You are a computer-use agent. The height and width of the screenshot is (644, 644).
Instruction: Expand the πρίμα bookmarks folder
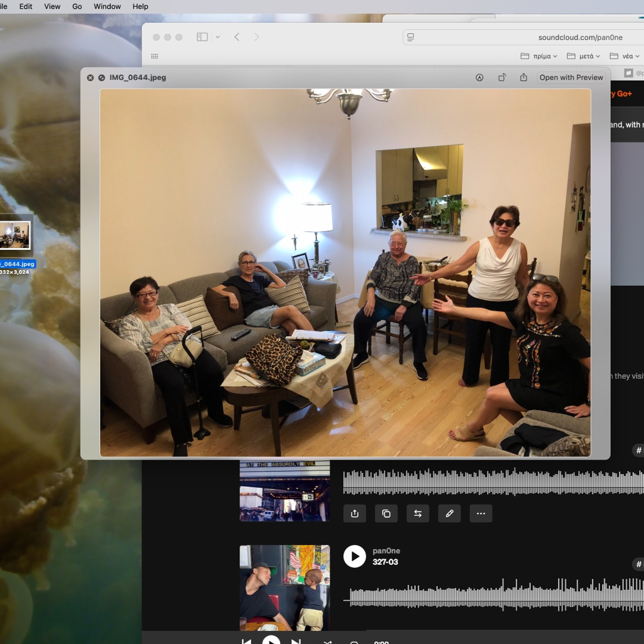click(539, 56)
